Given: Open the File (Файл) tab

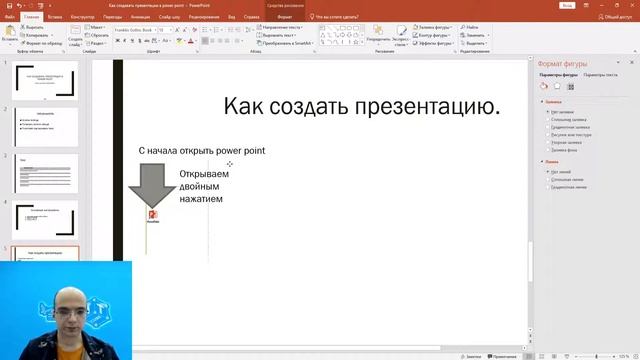Looking at the screenshot, I should (x=9, y=17).
